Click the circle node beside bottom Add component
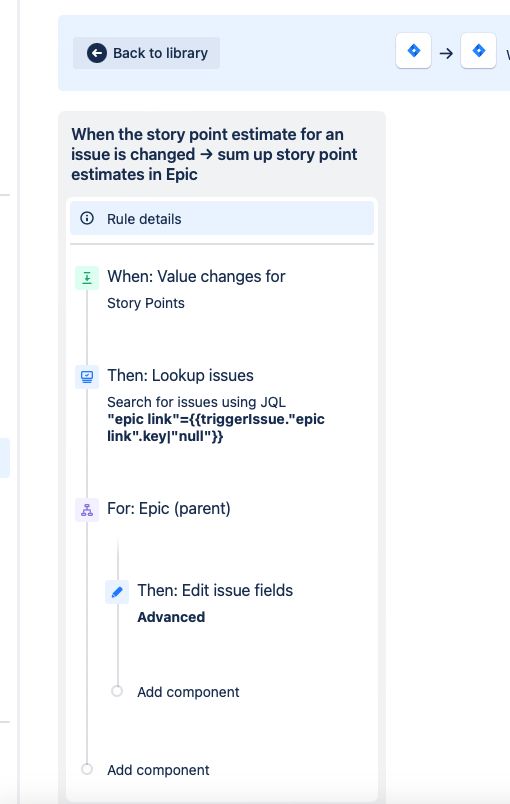 click(87, 769)
